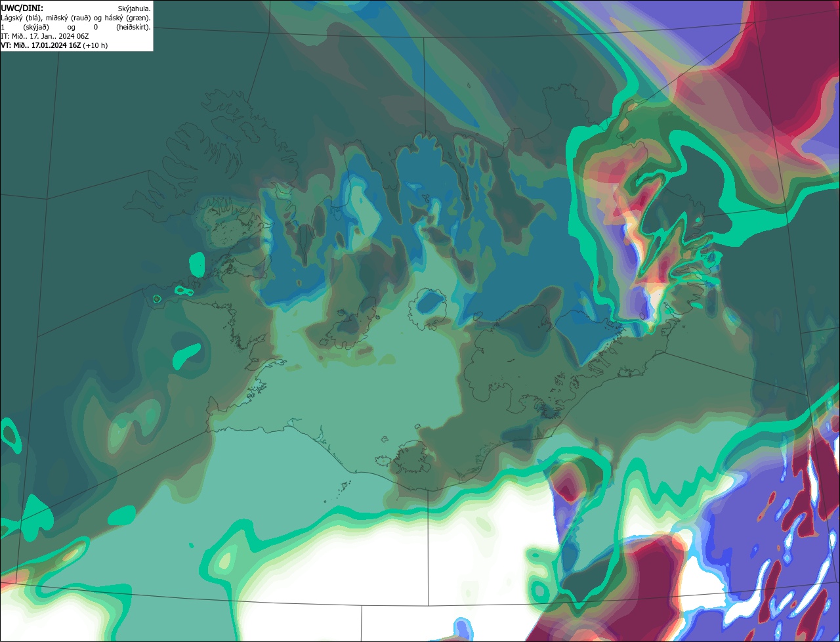Click the '(skýjað)' legend word
The width and height of the screenshot is (840, 642).
click(36, 28)
